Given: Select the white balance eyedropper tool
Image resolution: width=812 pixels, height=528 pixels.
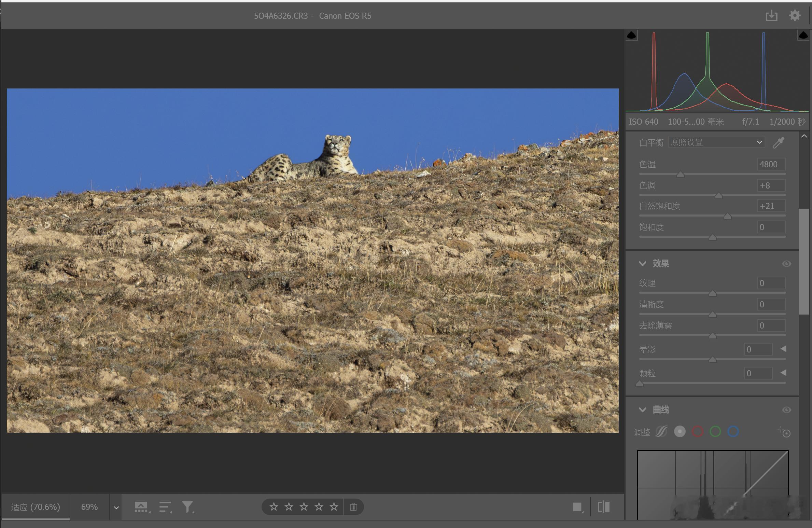Looking at the screenshot, I should 778,142.
